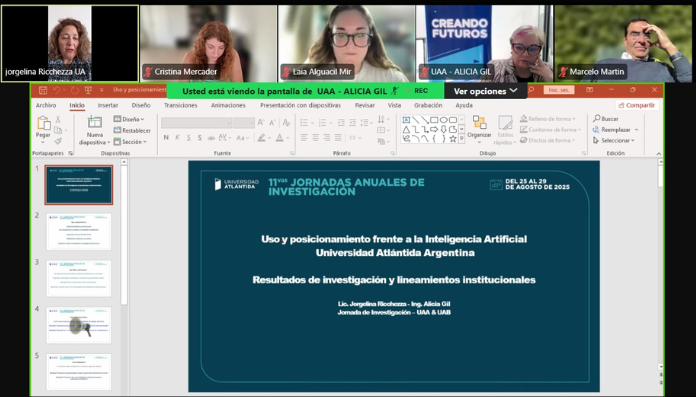
Task: Click the font color A icon
Action: click(280, 138)
